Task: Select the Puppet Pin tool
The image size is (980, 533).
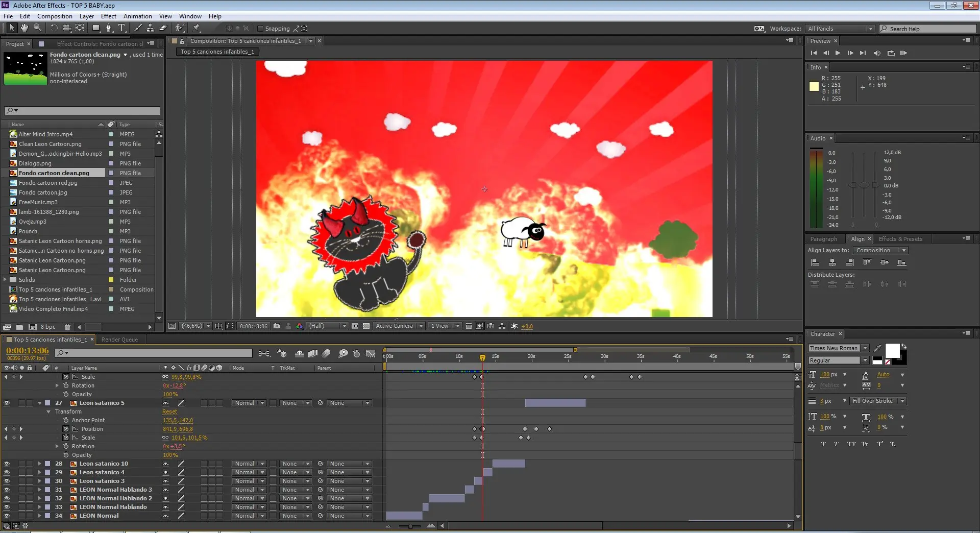Action: click(197, 28)
